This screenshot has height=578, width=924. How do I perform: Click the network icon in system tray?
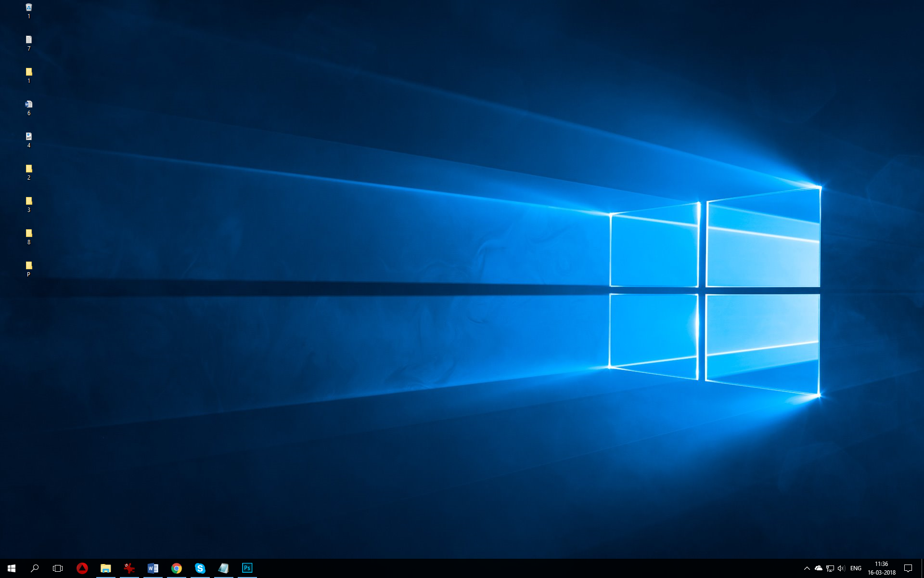tap(831, 568)
